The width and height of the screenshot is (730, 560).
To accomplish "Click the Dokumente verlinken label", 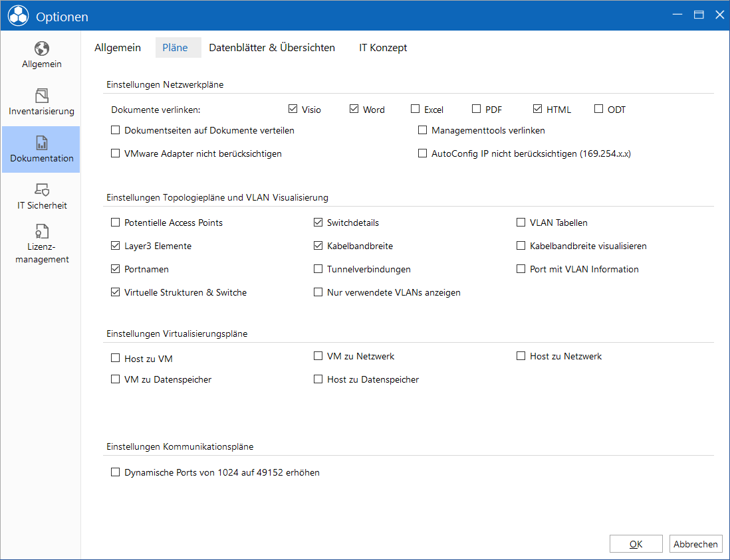I will 156,110.
